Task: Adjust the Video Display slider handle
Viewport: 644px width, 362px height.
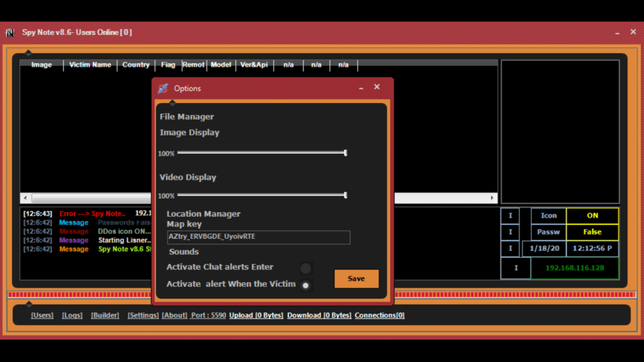Action: point(345,195)
